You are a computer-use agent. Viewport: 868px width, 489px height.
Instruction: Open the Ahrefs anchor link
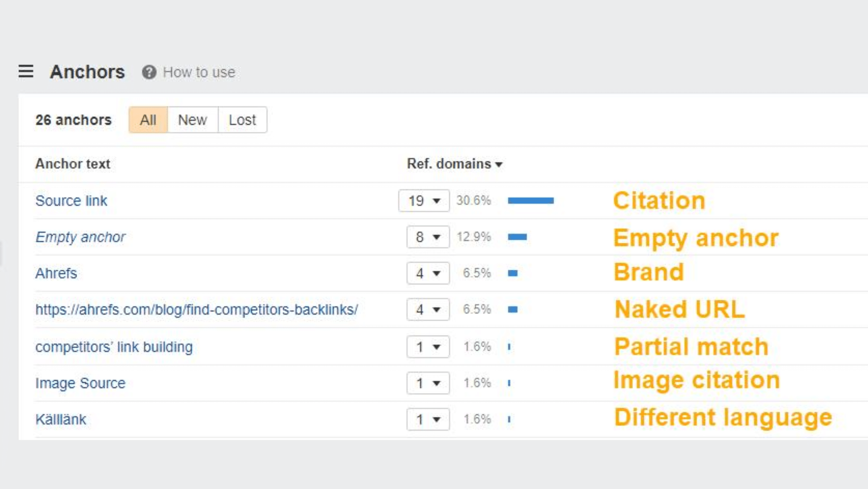pos(56,273)
